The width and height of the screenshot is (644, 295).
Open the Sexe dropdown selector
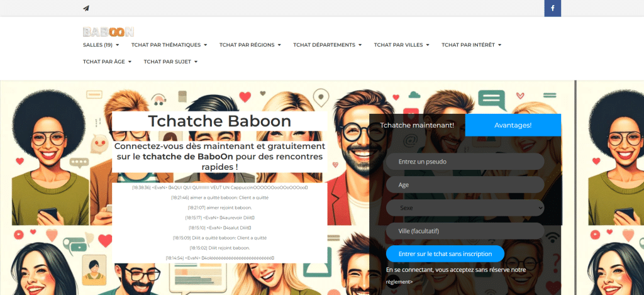[x=464, y=208]
